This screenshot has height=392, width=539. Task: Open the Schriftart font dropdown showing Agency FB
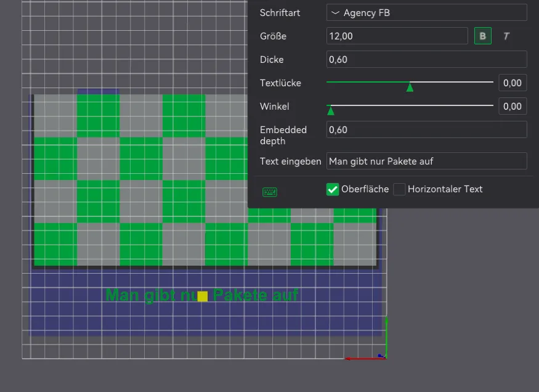click(x=427, y=13)
